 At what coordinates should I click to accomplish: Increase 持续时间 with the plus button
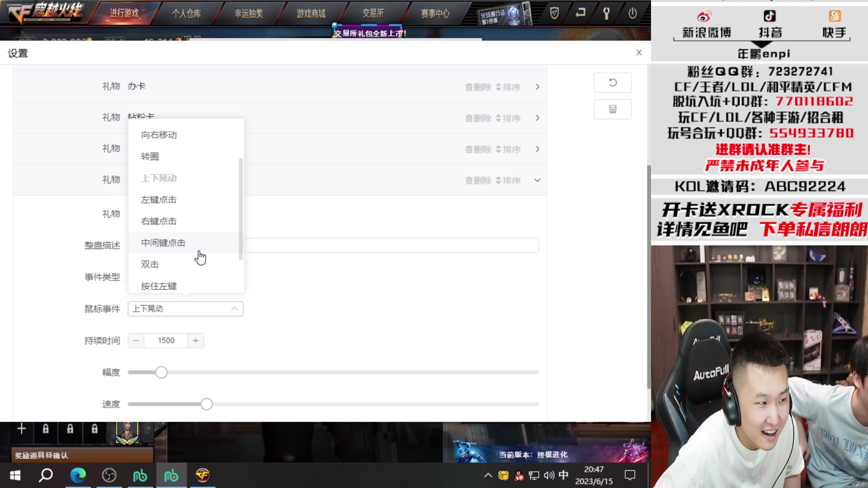196,341
